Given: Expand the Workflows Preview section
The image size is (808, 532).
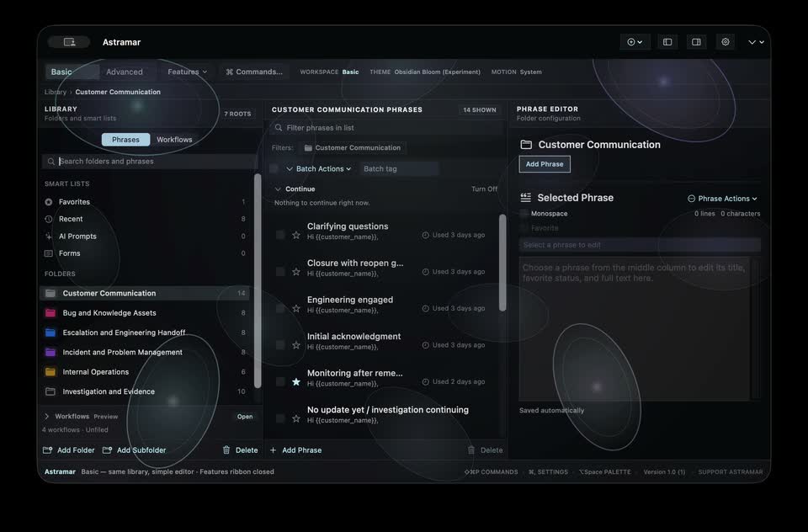Looking at the screenshot, I should 47,417.
